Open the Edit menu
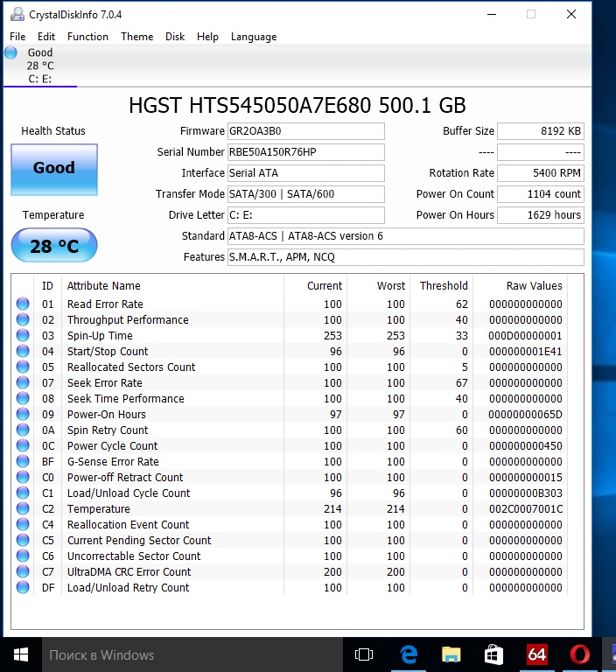This screenshot has width=616, height=672. point(46,37)
